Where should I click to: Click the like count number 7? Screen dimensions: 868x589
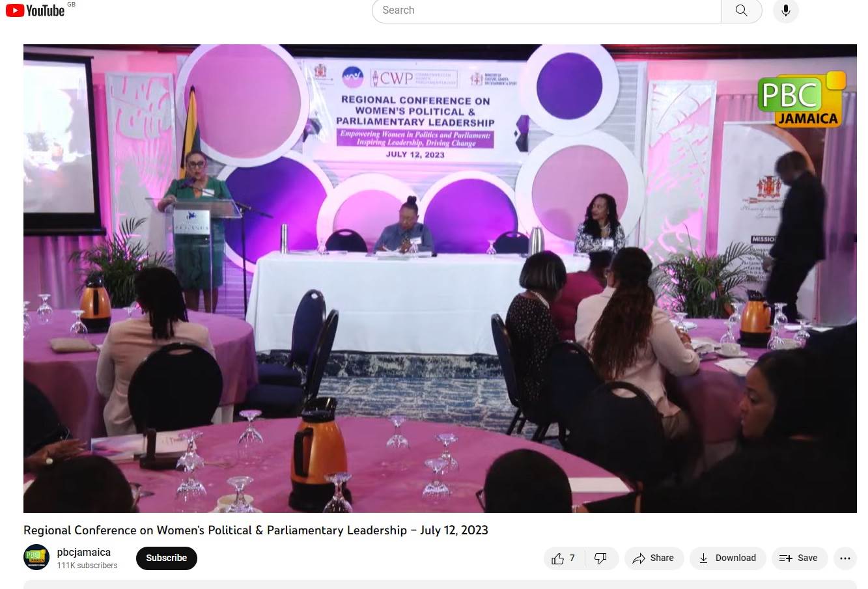(x=572, y=558)
